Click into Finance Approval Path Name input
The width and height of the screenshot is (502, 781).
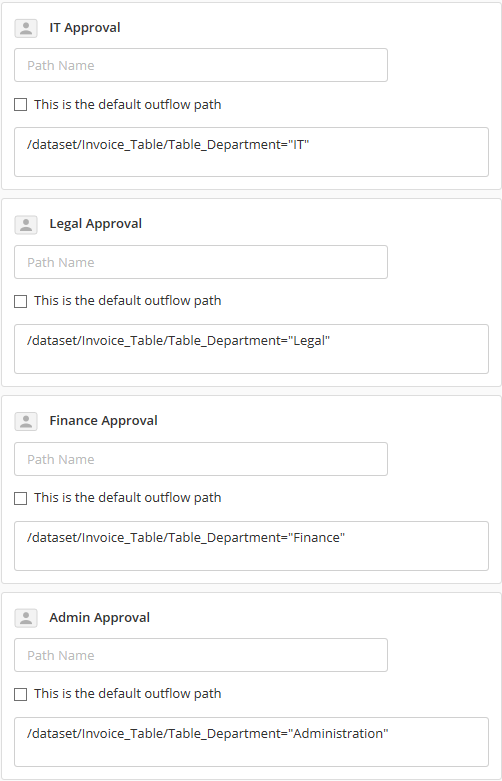[x=201, y=459]
